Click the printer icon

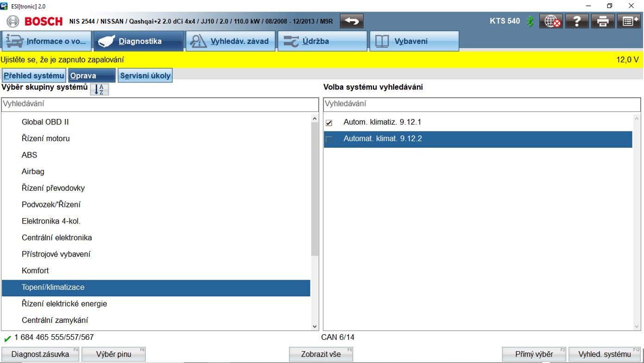[603, 21]
